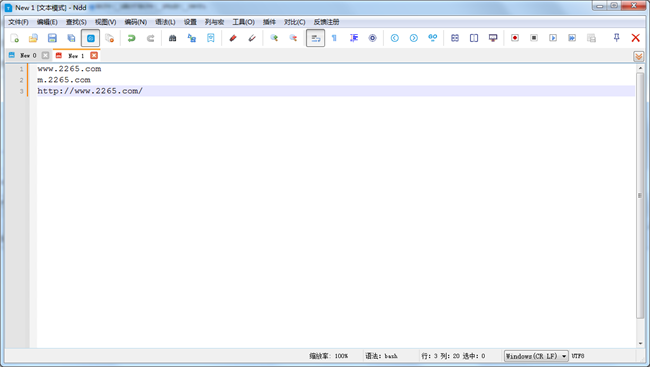Click the UTF8 encoding status label
Viewport: 650px width, 367px height.
point(577,356)
